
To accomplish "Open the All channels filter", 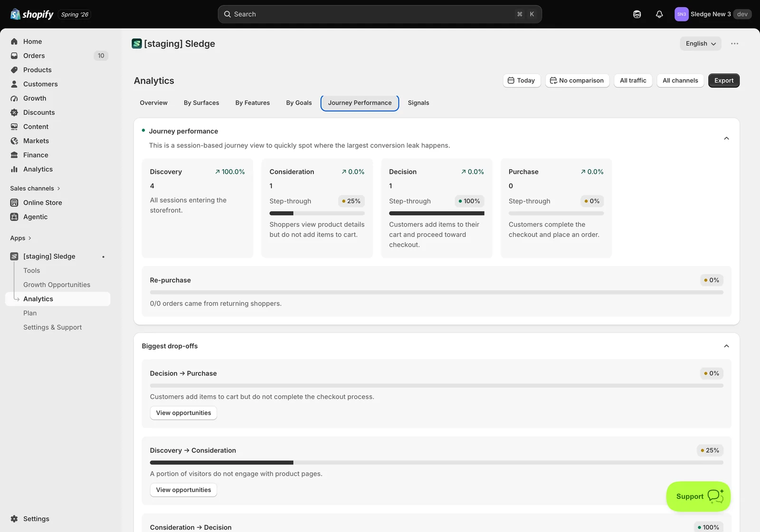I will (680, 81).
